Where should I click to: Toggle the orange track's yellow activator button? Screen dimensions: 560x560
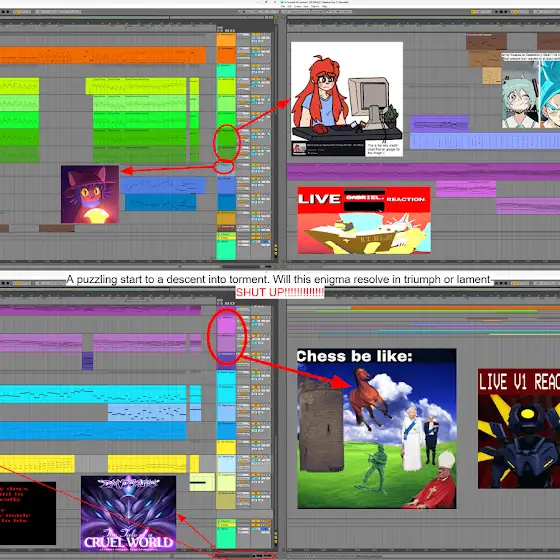click(x=256, y=49)
